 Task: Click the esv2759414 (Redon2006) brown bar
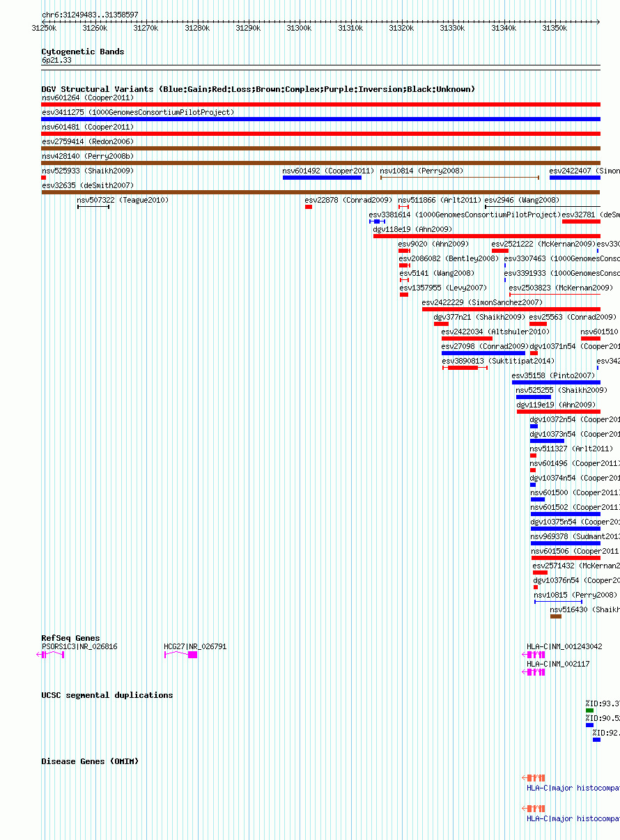coord(320,148)
